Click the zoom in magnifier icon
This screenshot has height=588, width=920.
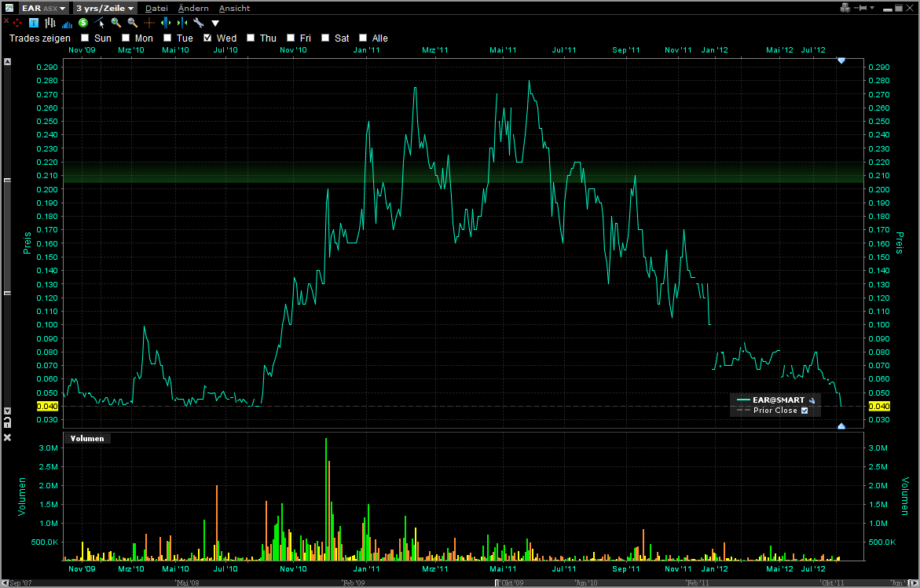(116, 23)
